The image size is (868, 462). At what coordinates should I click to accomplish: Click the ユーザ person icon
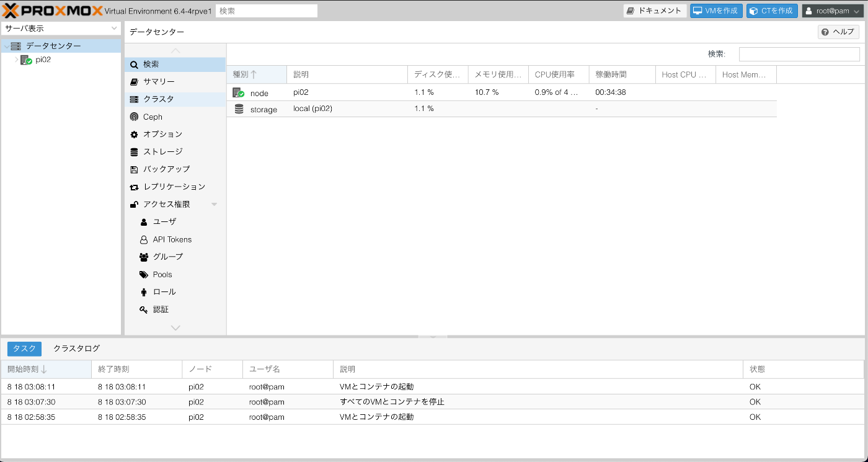[x=144, y=222]
